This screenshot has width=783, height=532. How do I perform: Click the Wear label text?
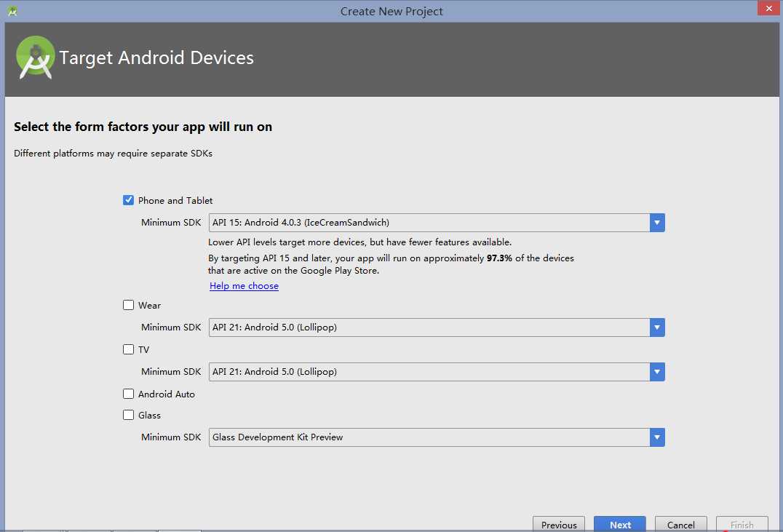point(149,305)
